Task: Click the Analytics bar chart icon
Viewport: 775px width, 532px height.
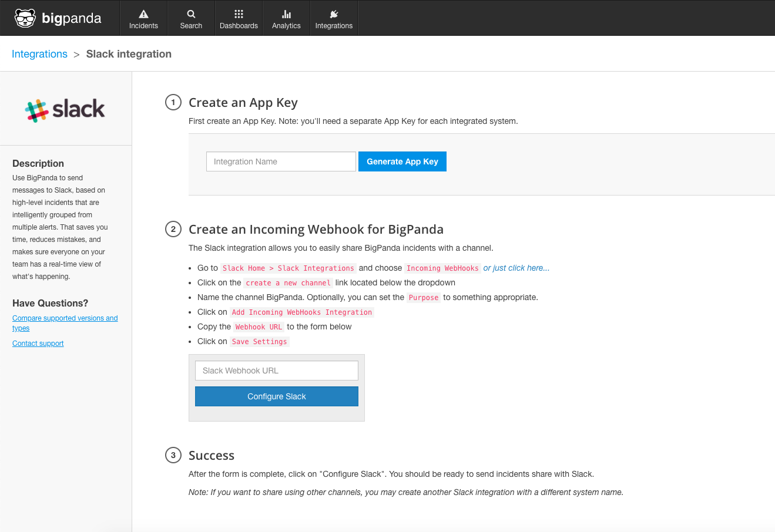Action: click(x=286, y=14)
